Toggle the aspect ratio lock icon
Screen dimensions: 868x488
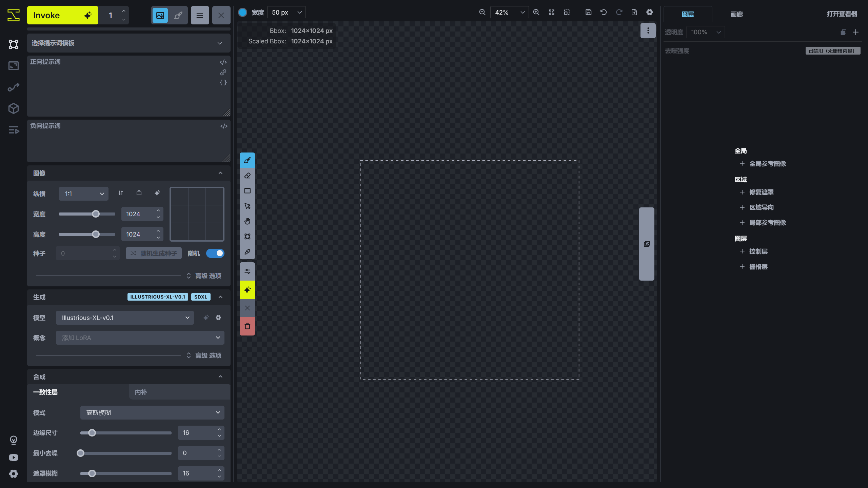[139, 193]
